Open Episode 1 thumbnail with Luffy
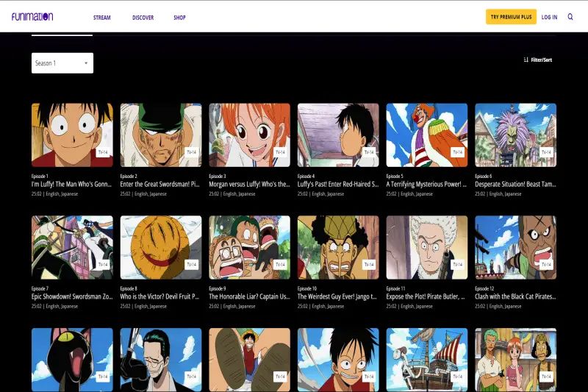Screen dimensions: 588x392 pyautogui.click(x=72, y=135)
